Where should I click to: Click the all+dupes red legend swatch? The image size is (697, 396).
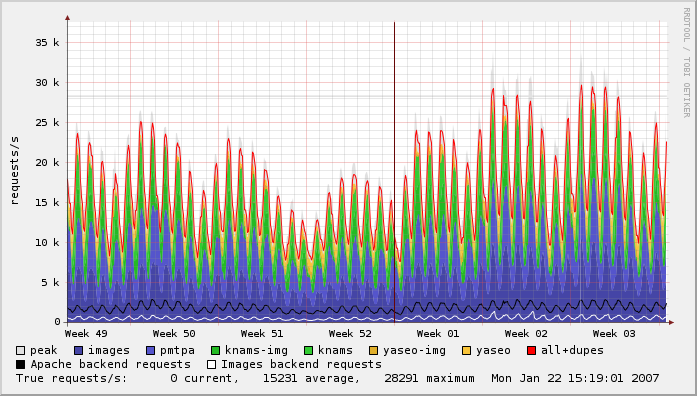531,351
